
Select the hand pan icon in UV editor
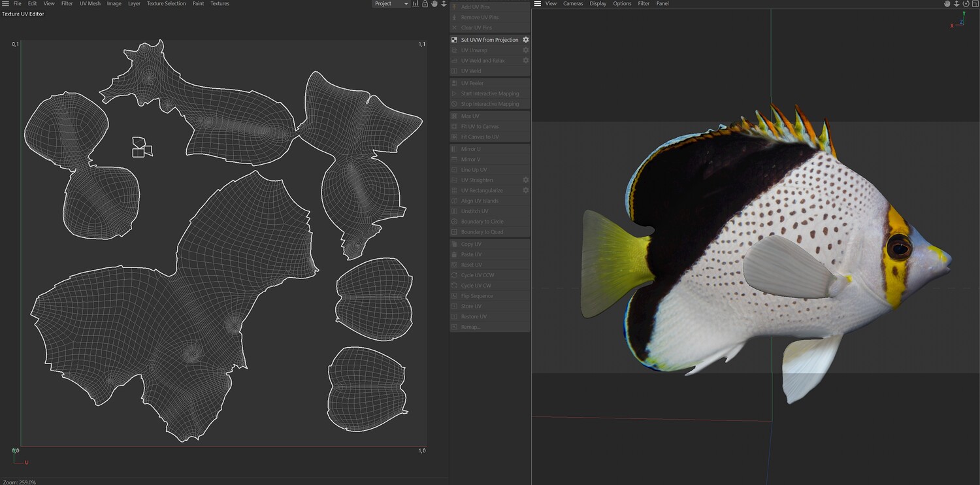coord(434,4)
